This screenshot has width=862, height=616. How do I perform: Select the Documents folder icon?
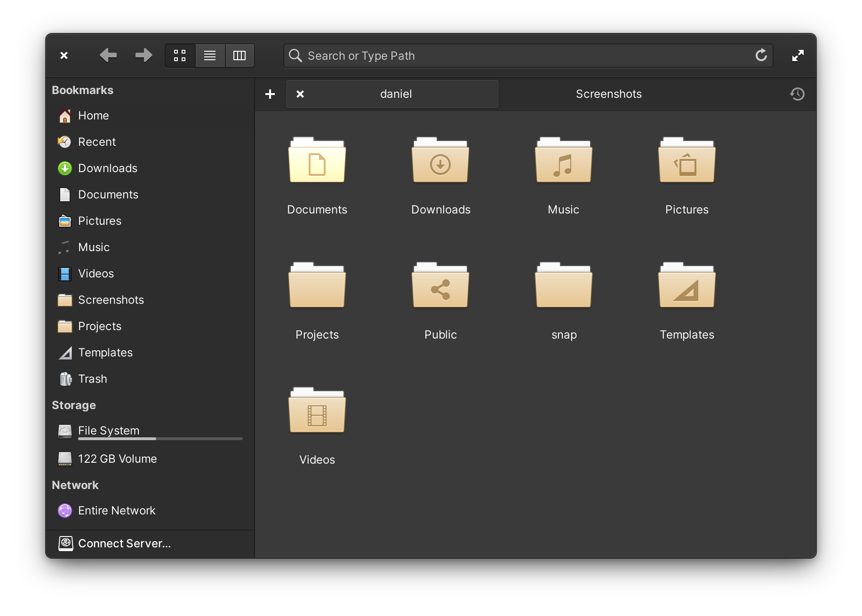pyautogui.click(x=317, y=160)
